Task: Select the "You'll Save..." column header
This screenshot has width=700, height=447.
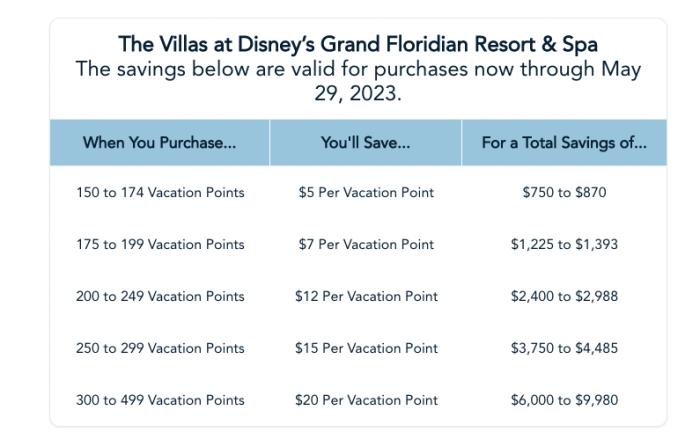Action: tap(366, 143)
